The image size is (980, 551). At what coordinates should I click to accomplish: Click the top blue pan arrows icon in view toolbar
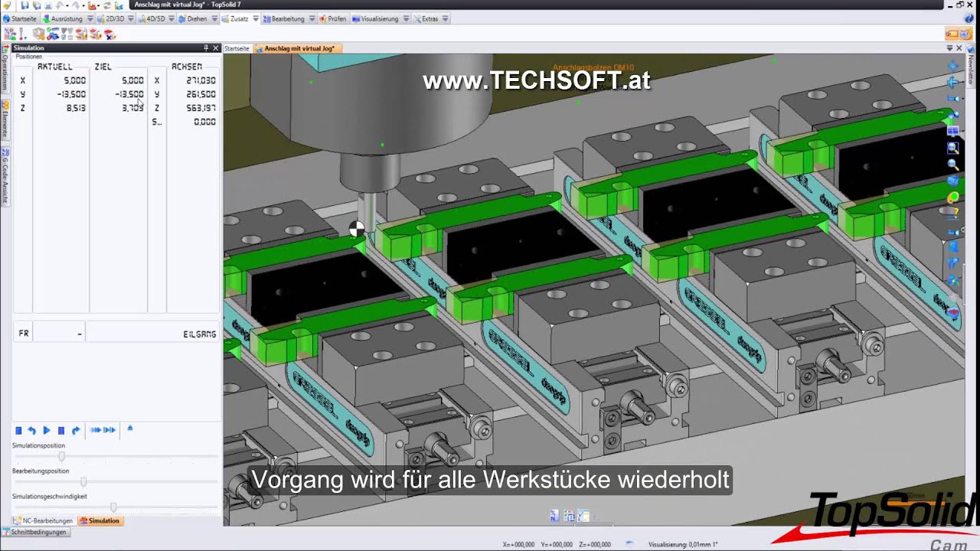pos(953,67)
